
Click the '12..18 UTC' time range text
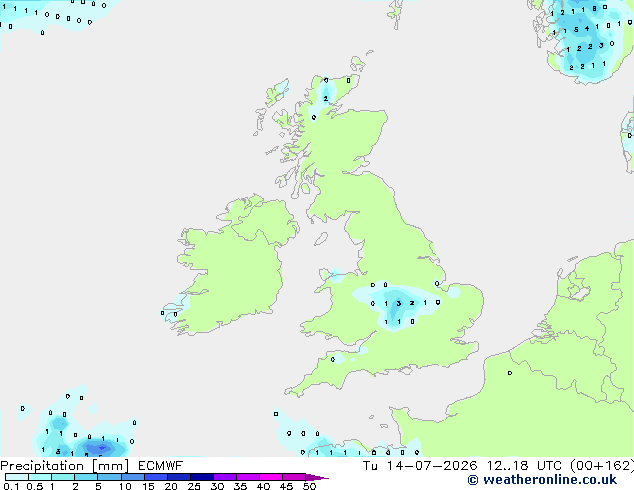[524, 466]
